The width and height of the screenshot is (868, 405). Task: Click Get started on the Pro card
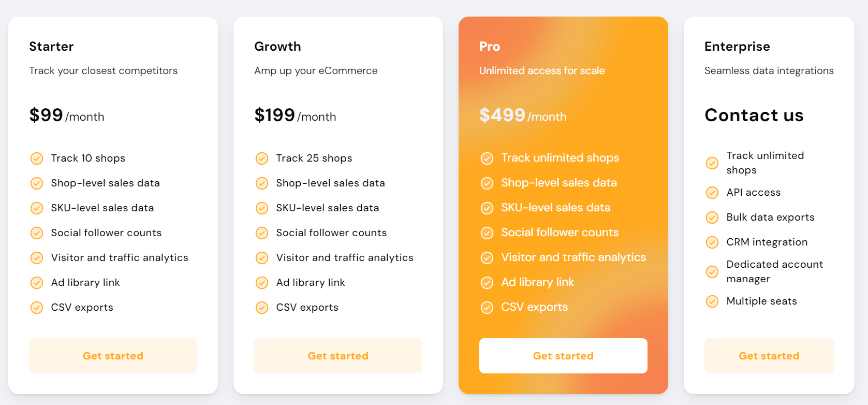tap(563, 356)
